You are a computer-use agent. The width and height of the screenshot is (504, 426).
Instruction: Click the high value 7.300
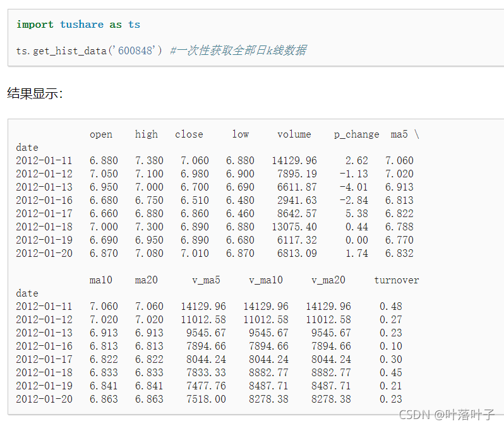pos(149,227)
